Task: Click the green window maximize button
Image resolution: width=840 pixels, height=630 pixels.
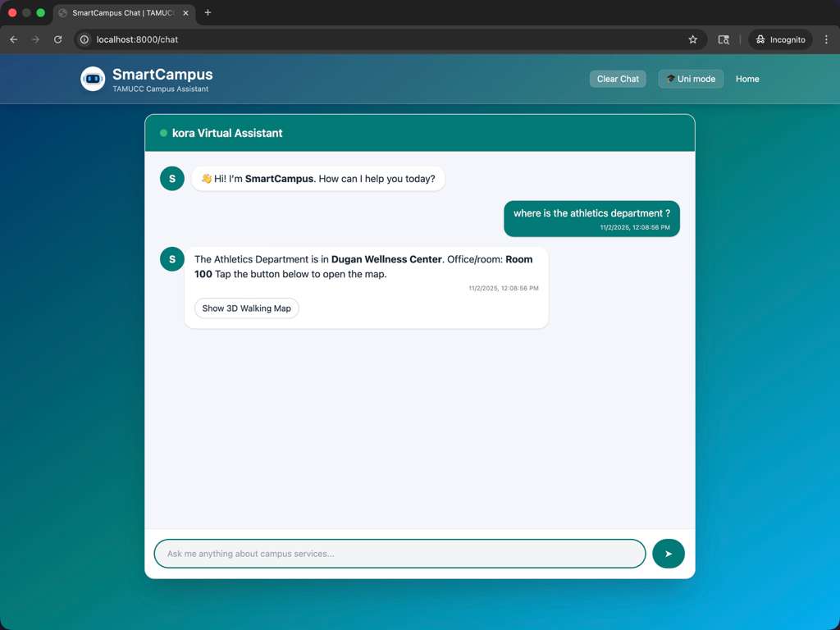Action: (x=41, y=12)
